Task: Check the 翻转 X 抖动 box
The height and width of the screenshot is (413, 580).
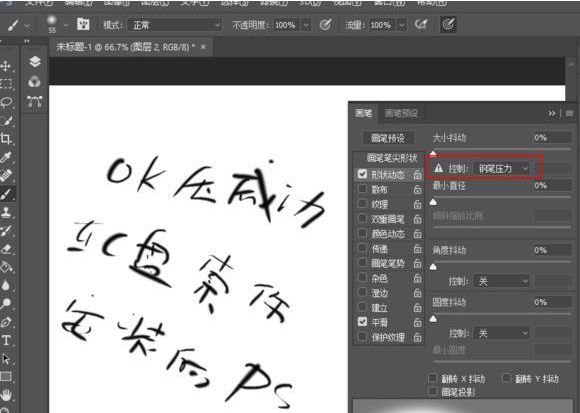Action: pyautogui.click(x=432, y=378)
